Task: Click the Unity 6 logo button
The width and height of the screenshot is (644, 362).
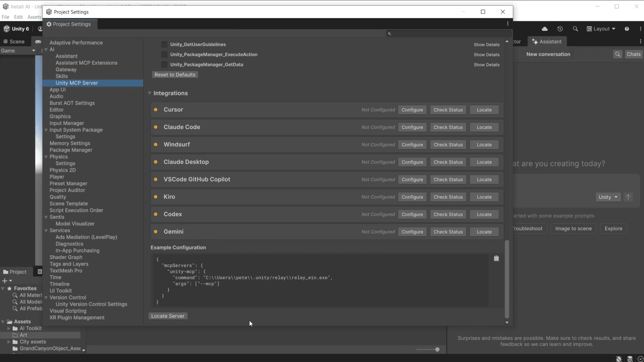Action: coord(17,29)
